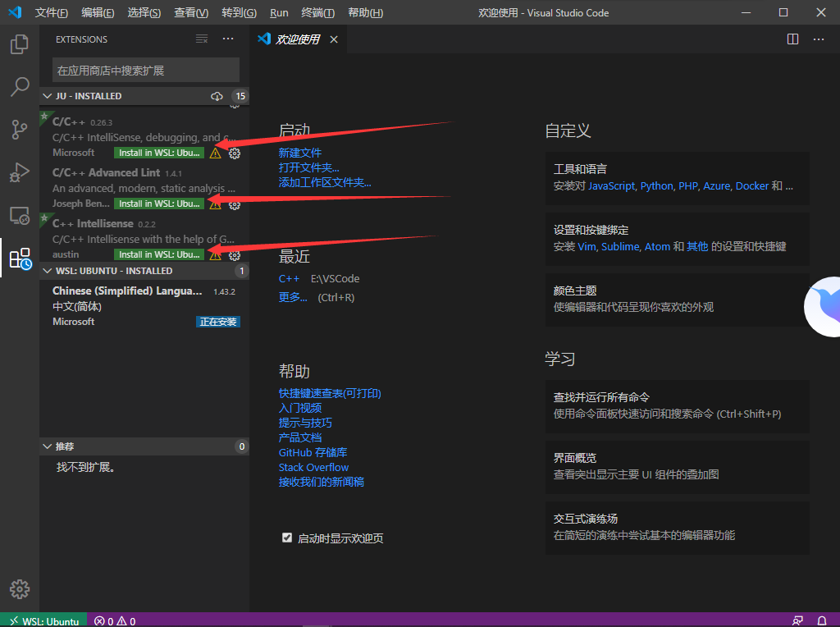Click Python link under 工具和语言
The height and width of the screenshot is (627, 840).
[x=656, y=186]
